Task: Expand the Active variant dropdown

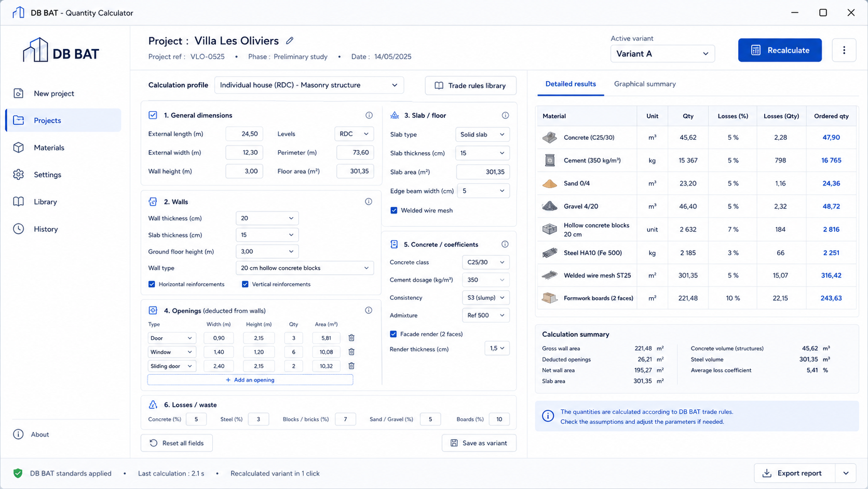Action: tap(662, 54)
